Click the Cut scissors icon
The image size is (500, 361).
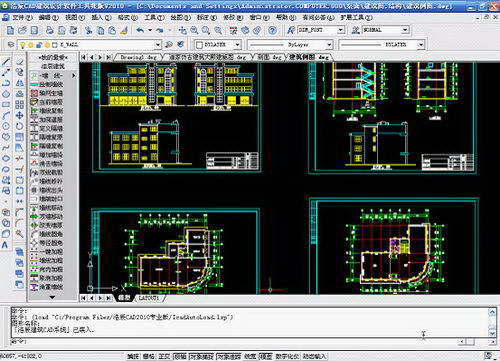pos(88,31)
